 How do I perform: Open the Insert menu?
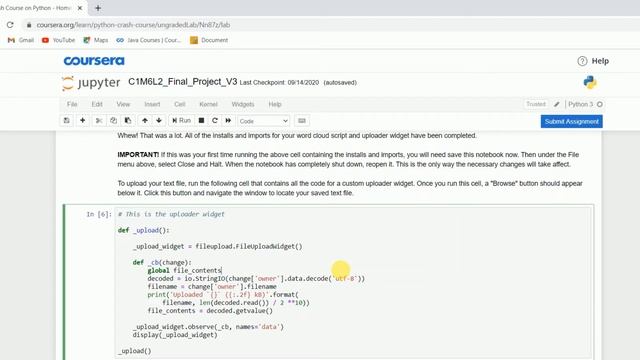pos(152,104)
